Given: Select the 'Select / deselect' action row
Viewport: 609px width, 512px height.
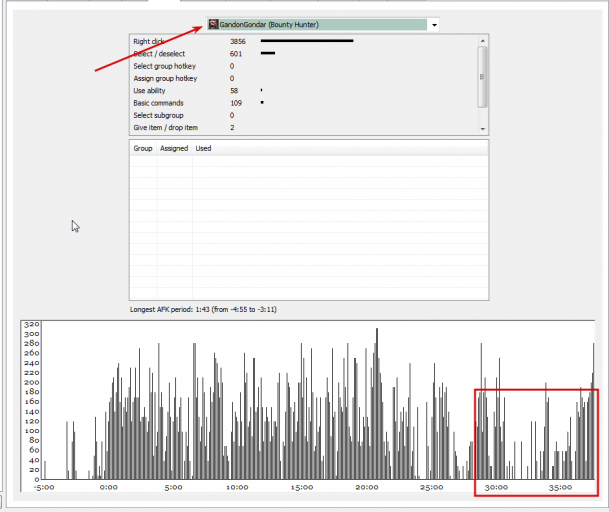Looking at the screenshot, I should pyautogui.click(x=303, y=54).
